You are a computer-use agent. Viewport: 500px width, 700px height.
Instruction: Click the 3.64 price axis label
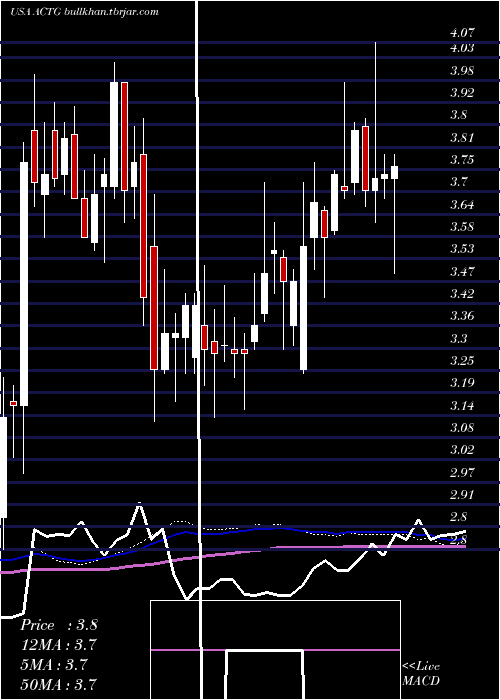[462, 204]
